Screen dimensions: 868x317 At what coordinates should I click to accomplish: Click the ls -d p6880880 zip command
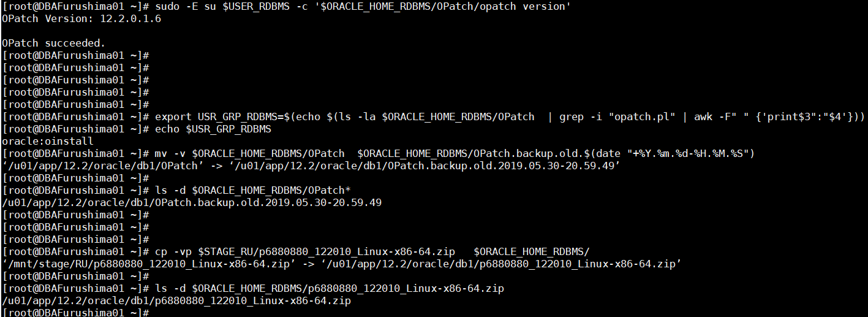click(x=330, y=288)
